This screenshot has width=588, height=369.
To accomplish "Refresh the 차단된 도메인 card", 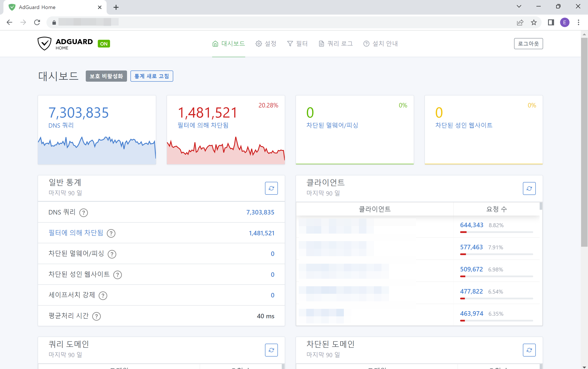I will click(x=529, y=350).
